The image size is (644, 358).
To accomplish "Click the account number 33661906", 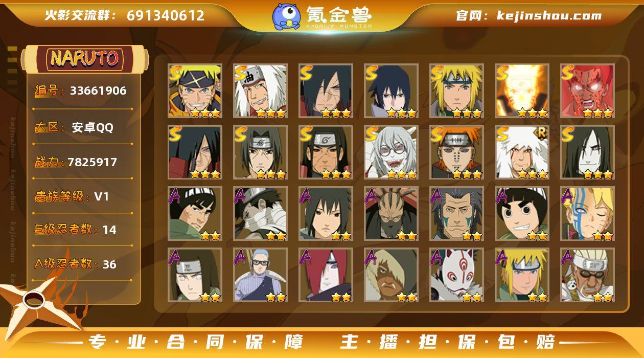I will 98,91.
